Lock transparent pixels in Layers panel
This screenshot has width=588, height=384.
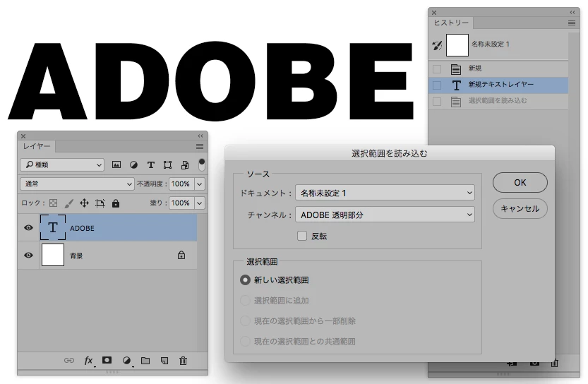(x=54, y=203)
